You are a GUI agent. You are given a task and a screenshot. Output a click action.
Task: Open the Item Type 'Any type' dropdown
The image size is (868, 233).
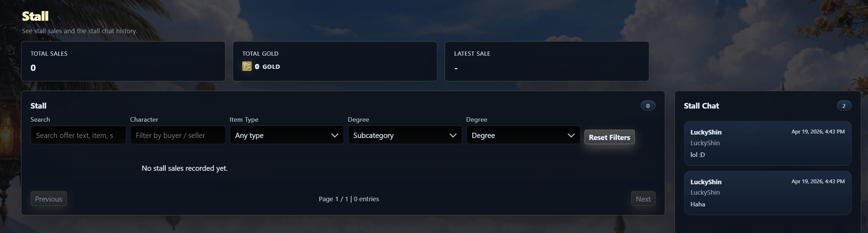pos(287,135)
